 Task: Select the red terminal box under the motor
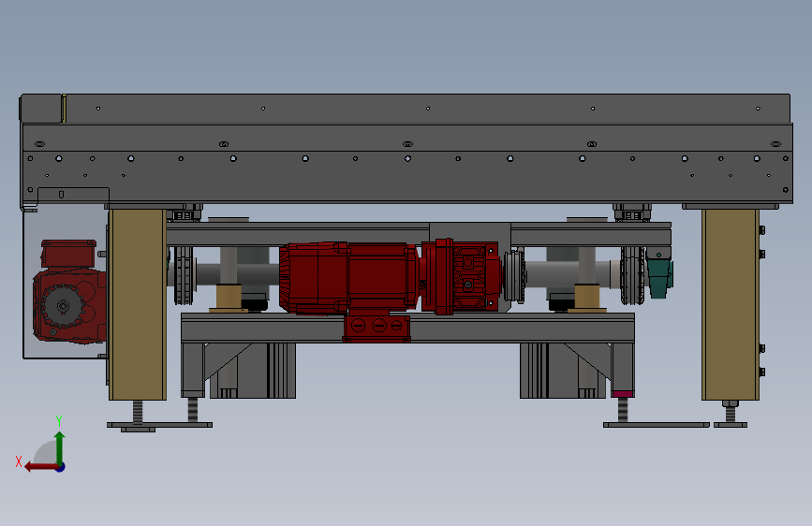(x=377, y=327)
